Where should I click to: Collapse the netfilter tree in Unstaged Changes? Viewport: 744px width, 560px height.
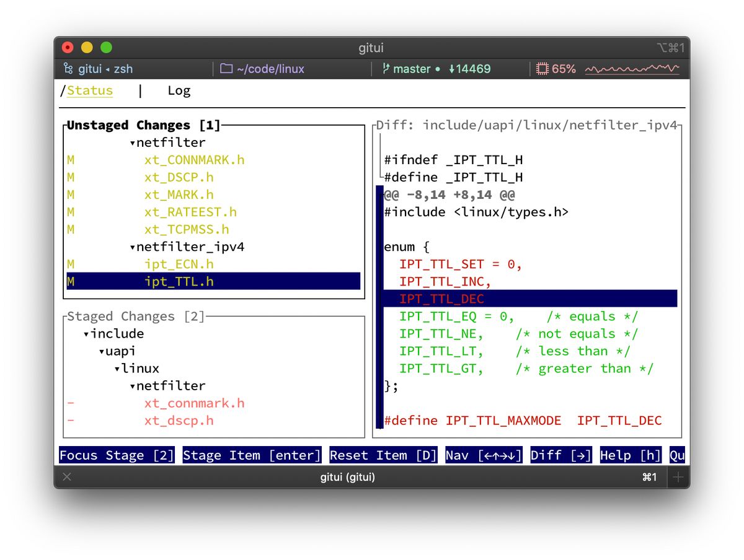click(133, 142)
